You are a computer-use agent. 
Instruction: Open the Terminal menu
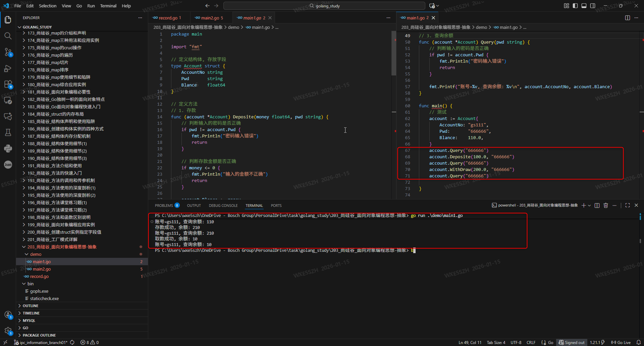point(108,6)
